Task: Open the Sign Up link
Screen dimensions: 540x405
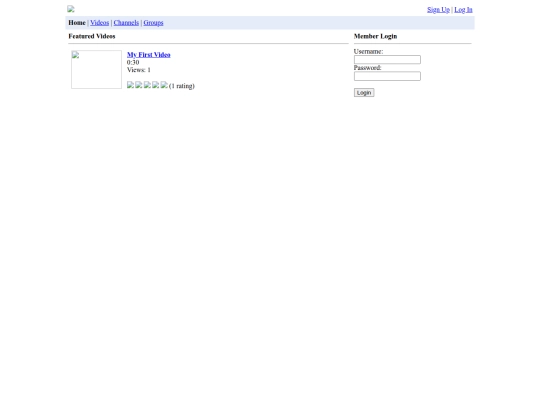Action: point(438,10)
